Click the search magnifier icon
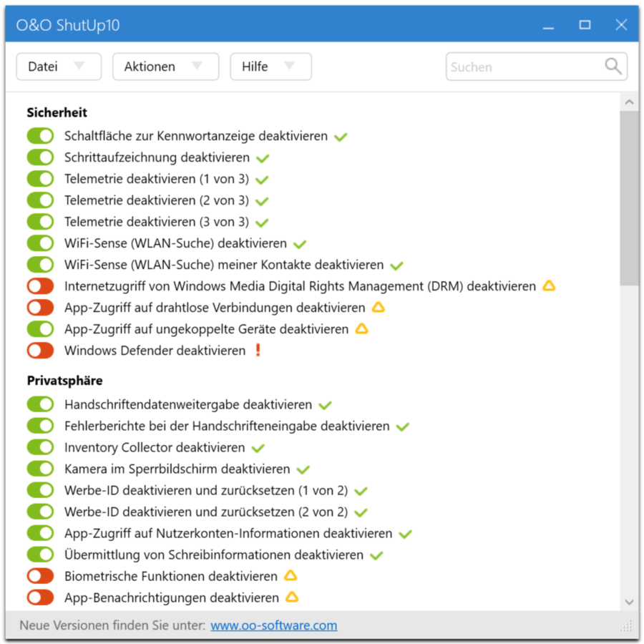Image resolution: width=644 pixels, height=644 pixels. [x=613, y=66]
